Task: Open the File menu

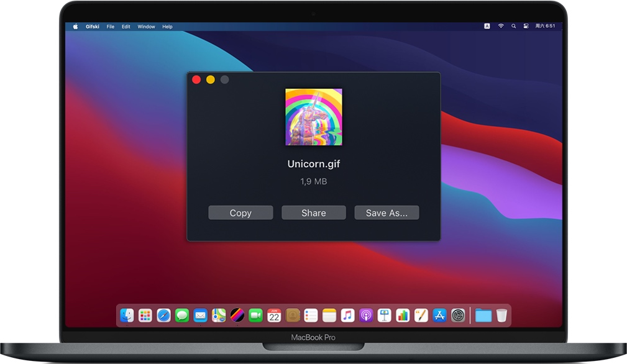Action: point(111,27)
